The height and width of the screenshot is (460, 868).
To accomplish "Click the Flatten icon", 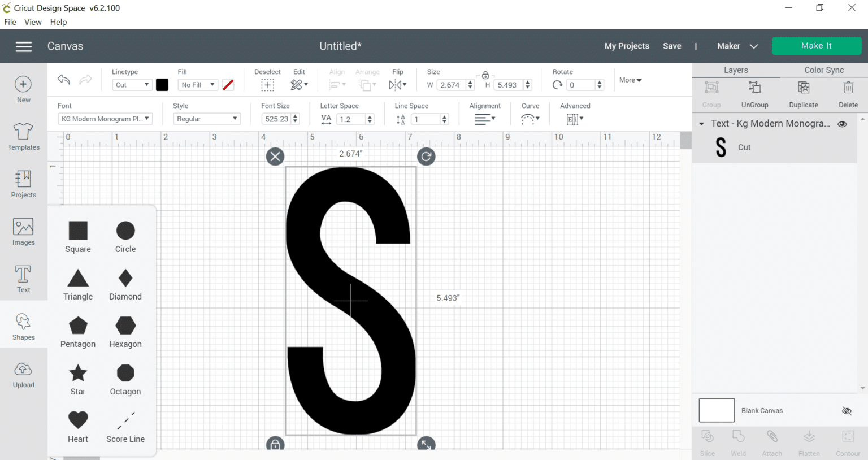I will pos(809,442).
